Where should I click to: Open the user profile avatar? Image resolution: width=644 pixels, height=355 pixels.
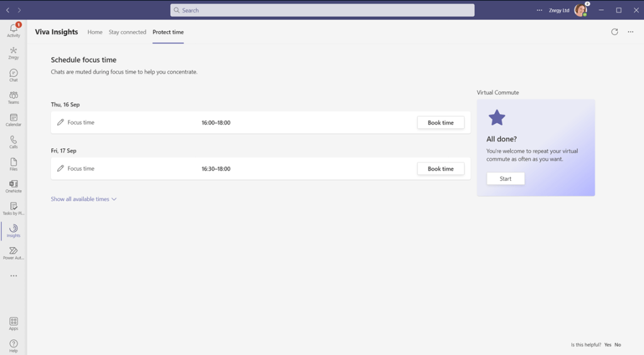pyautogui.click(x=580, y=10)
